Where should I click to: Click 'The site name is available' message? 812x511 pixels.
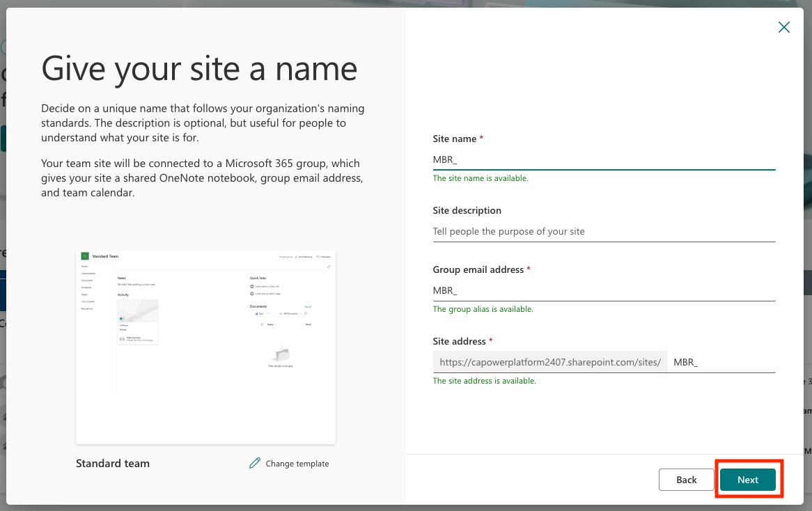481,178
